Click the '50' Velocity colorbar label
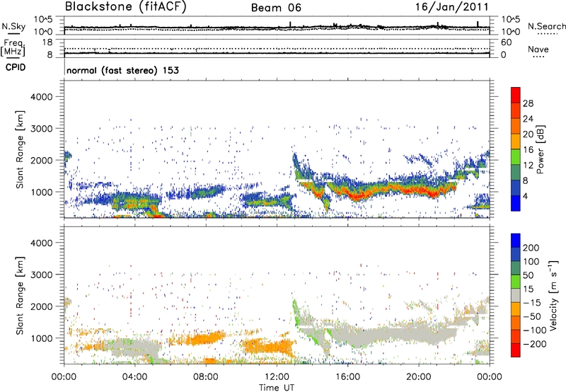The height and width of the screenshot is (392, 566). (528, 275)
